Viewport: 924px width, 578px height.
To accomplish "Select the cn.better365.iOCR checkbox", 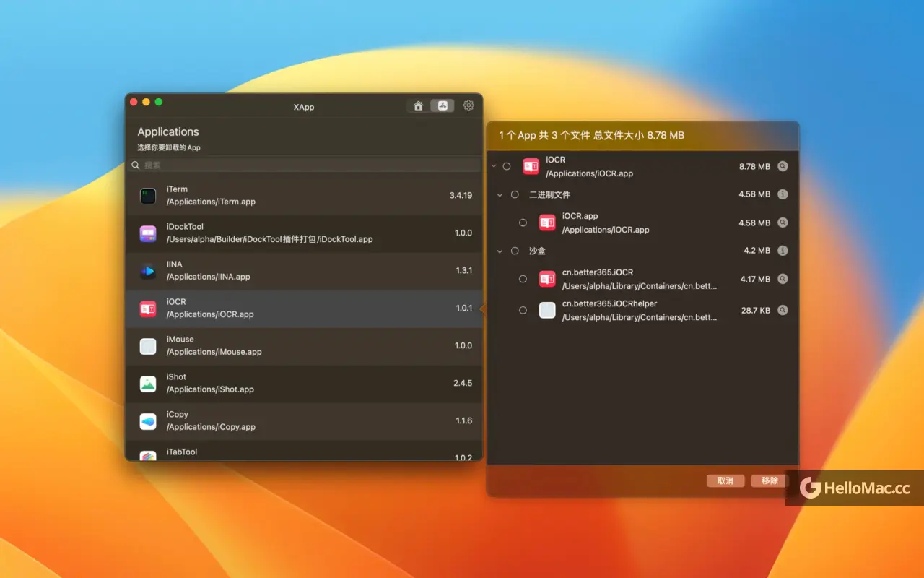I will tap(523, 279).
